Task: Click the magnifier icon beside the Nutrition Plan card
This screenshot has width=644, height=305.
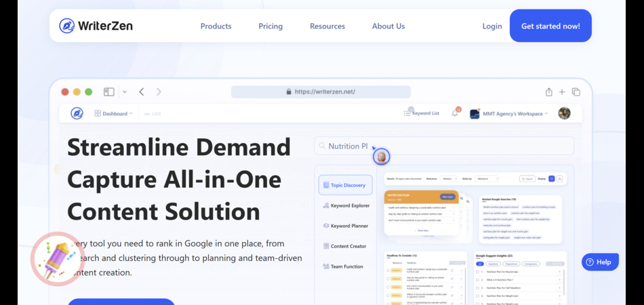Action: (x=462, y=199)
